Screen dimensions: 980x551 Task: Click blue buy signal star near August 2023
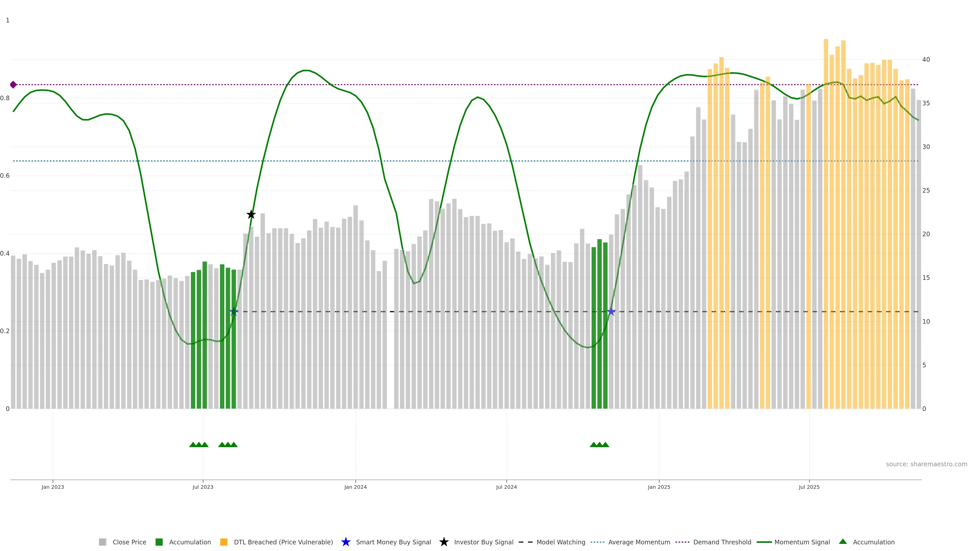tap(234, 312)
